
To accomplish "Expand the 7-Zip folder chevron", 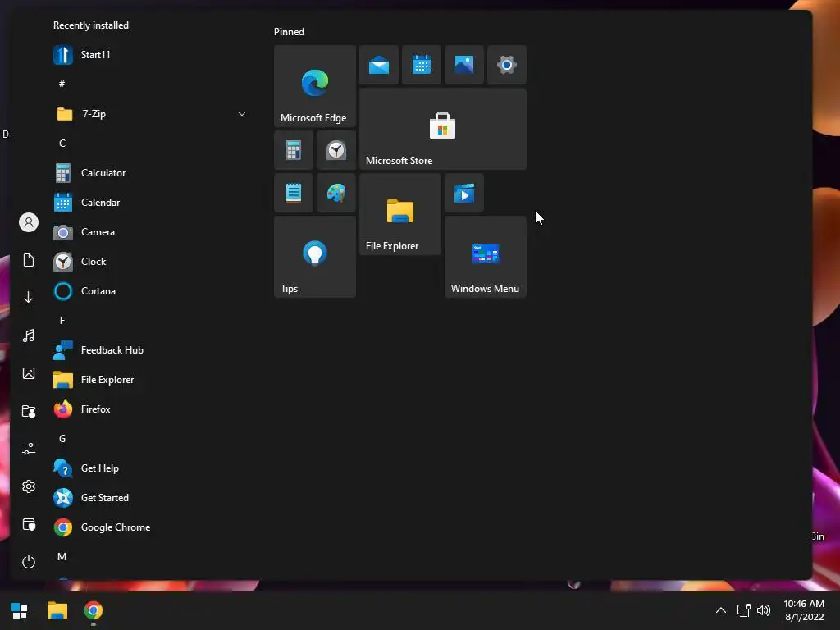I will coord(242,114).
